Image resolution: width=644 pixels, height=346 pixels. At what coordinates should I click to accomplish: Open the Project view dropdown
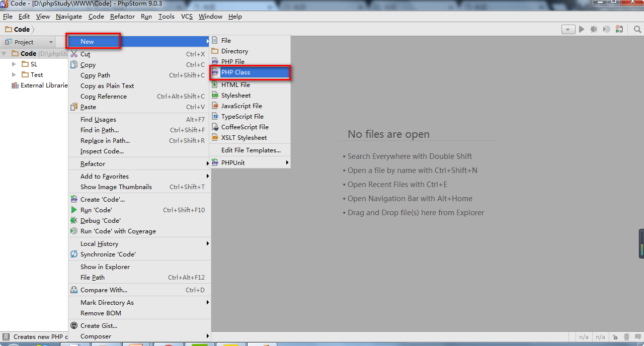tap(28, 42)
